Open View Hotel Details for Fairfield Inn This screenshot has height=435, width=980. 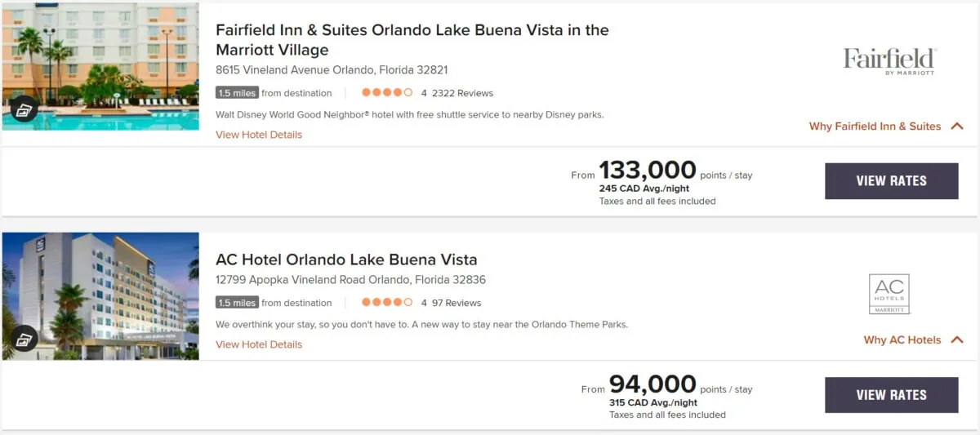[259, 135]
